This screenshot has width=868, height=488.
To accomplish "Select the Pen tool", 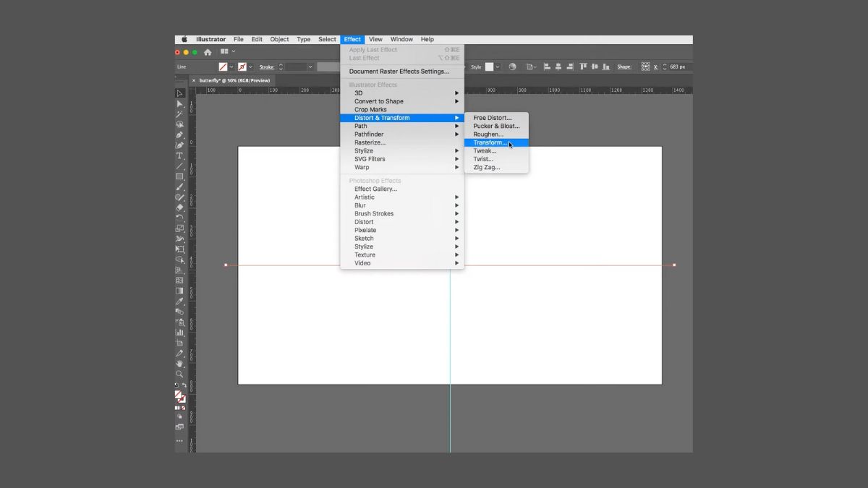I will 179,135.
